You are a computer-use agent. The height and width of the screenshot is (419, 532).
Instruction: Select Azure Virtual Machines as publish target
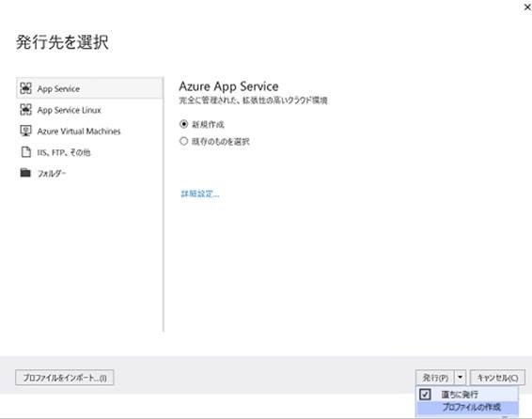(x=89, y=132)
